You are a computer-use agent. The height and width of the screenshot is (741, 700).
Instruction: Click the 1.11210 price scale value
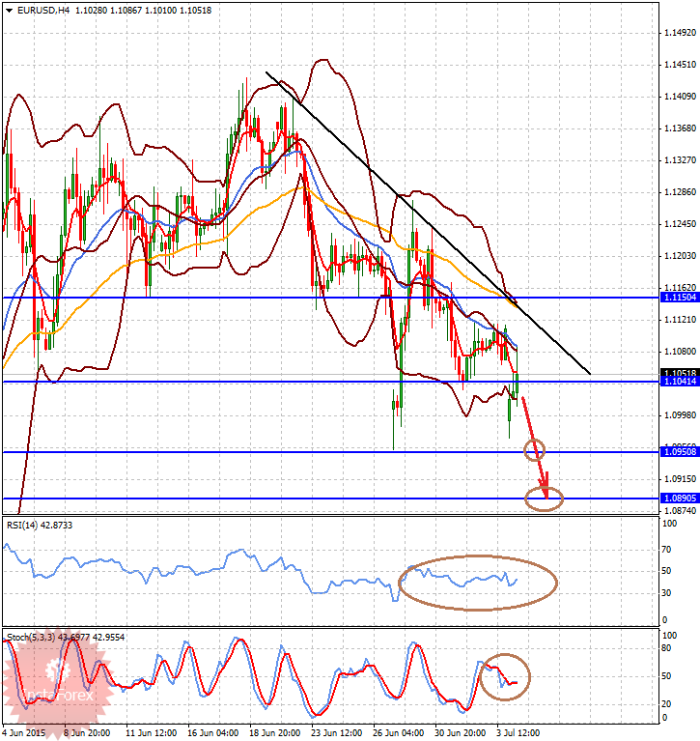tap(680, 320)
